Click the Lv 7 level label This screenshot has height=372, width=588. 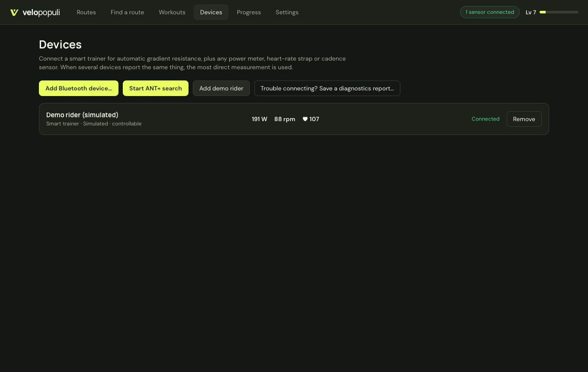click(531, 12)
